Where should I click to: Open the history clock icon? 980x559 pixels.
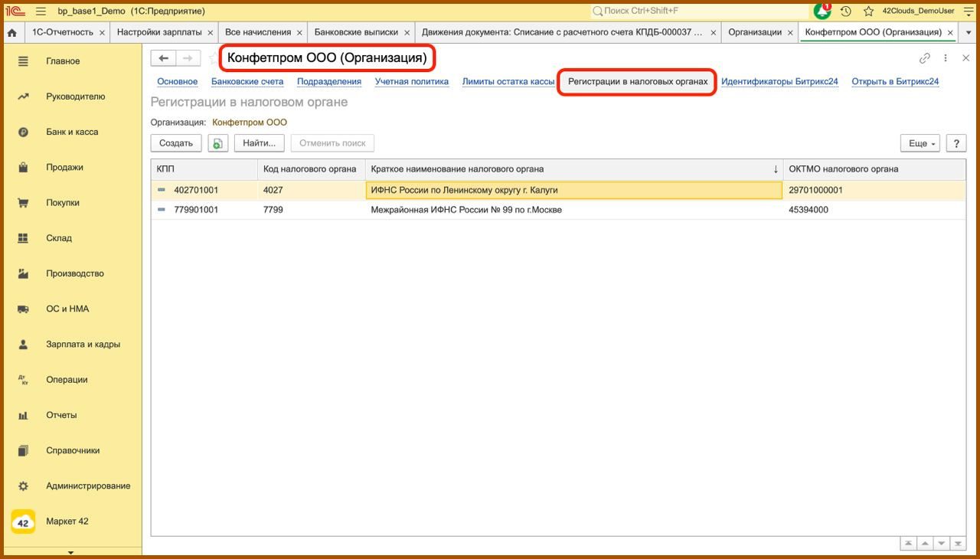[846, 11]
